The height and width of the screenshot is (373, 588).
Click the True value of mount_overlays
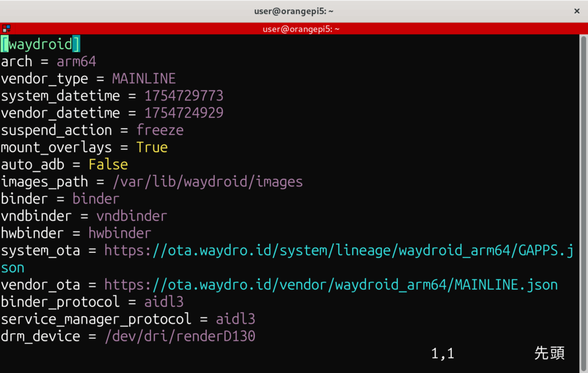pyautogui.click(x=152, y=148)
